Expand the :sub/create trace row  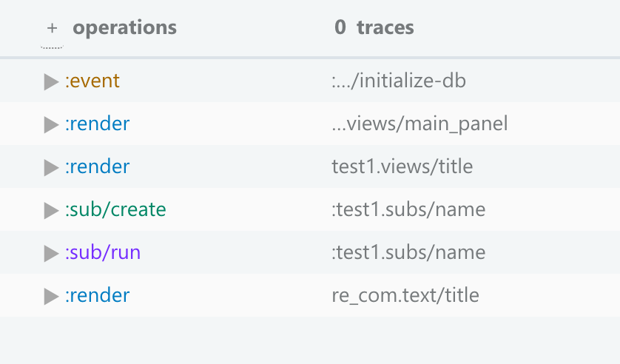(x=51, y=210)
